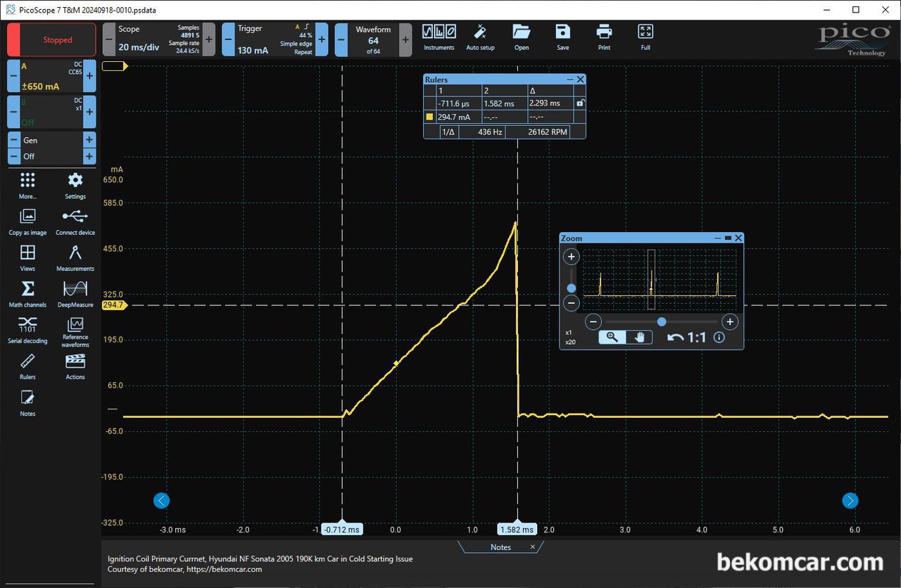Reset zoom with 1:1 undo button
The image size is (901, 588).
click(686, 338)
